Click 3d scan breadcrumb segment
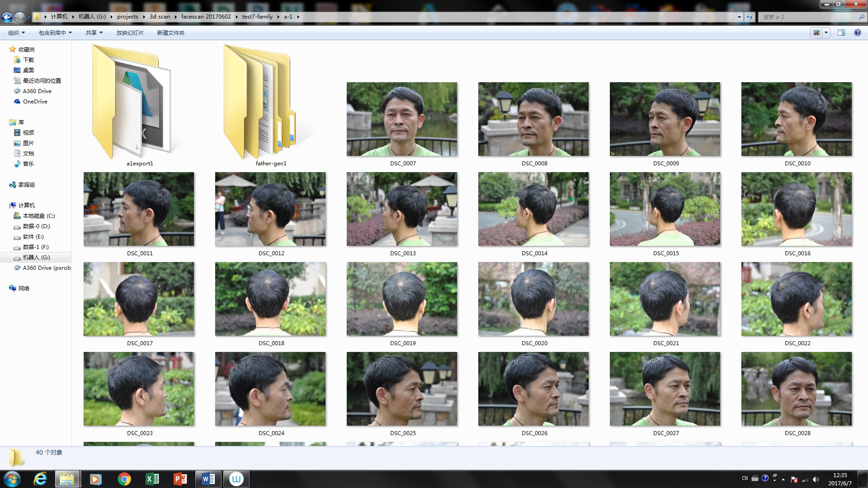This screenshot has height=488, width=868. [160, 17]
